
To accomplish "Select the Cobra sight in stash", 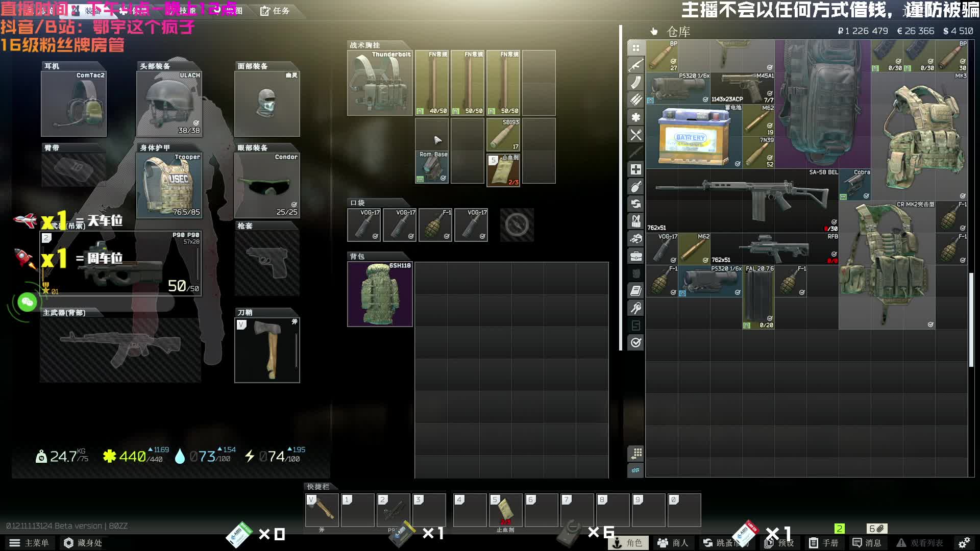I will (855, 185).
